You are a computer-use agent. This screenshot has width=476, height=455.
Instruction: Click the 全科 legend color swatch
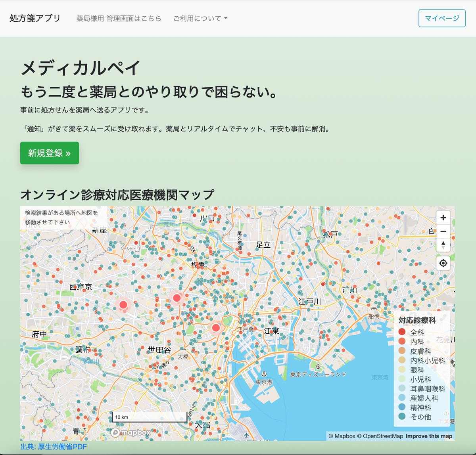coord(402,332)
